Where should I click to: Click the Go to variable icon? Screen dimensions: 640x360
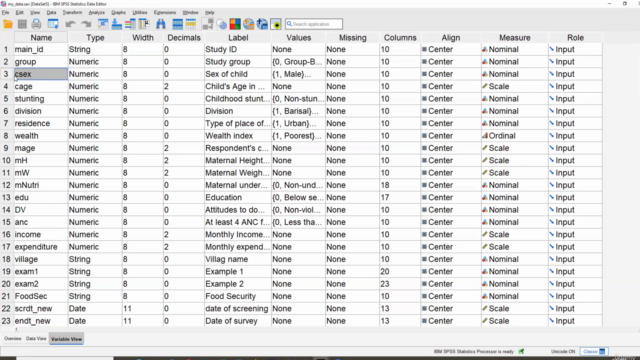pyautogui.click(x=117, y=24)
